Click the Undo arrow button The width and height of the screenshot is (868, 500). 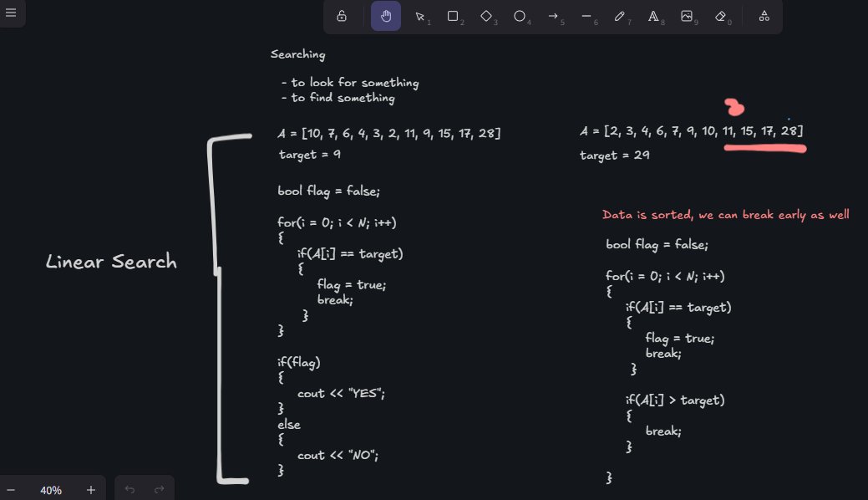pos(129,489)
